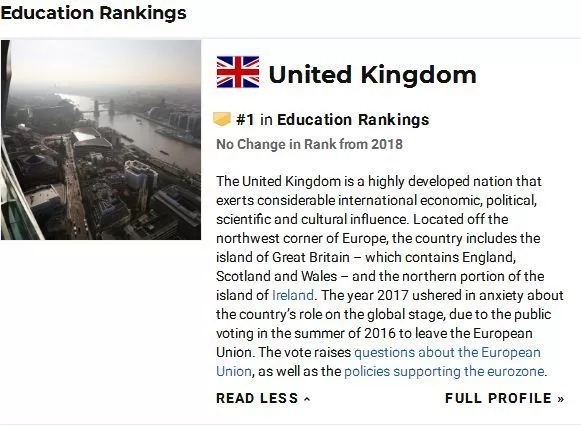Open the 'questions about the European' link
Image resolution: width=581 pixels, height=425 pixels.
[x=447, y=352]
